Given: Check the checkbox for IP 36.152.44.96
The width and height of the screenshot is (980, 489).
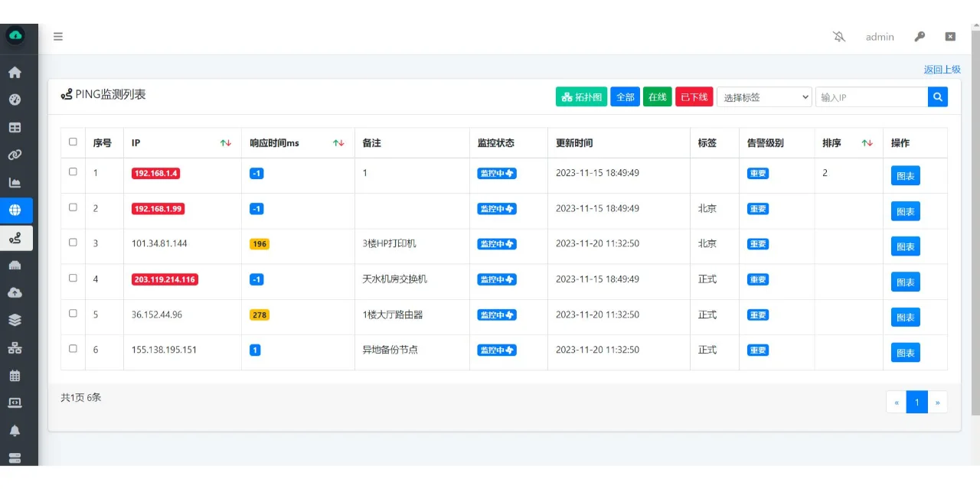Looking at the screenshot, I should click(73, 313).
